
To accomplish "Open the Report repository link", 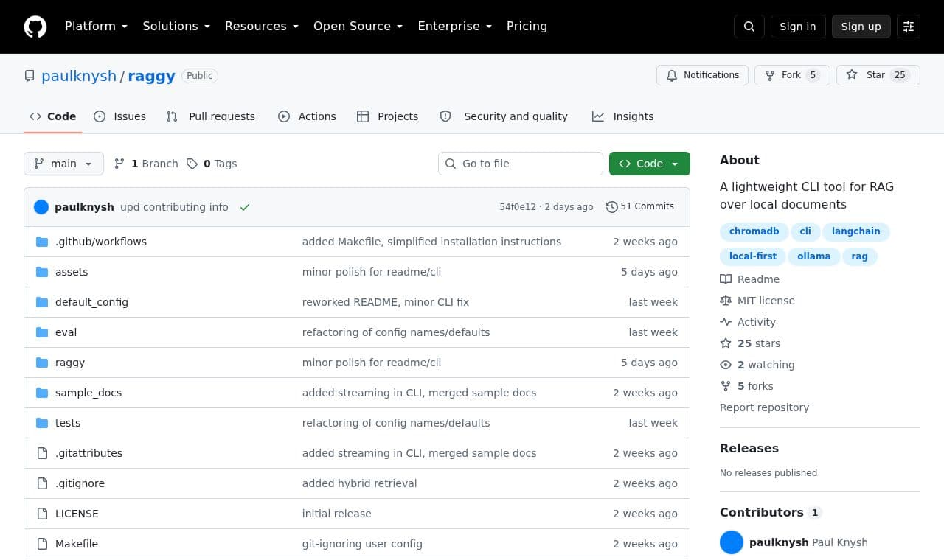I will pos(764,407).
